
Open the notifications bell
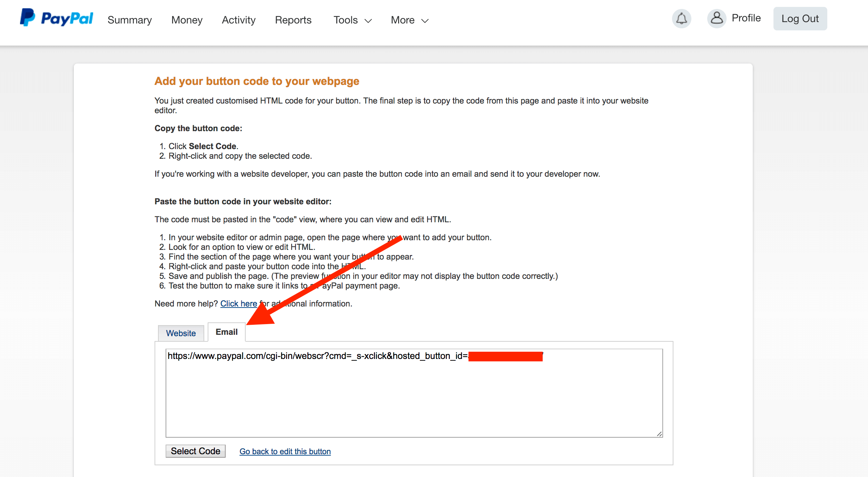pyautogui.click(x=681, y=19)
